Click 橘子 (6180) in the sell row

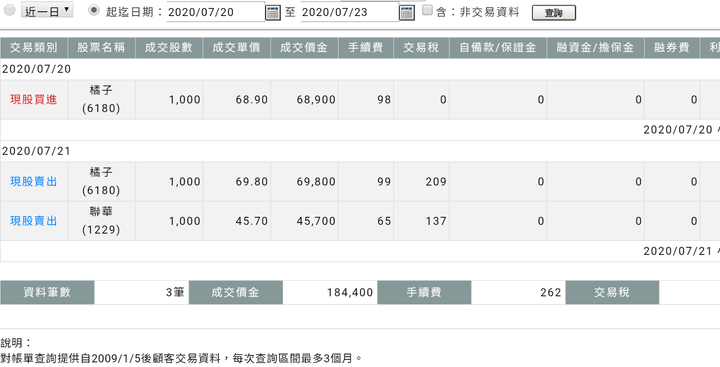tap(101, 181)
